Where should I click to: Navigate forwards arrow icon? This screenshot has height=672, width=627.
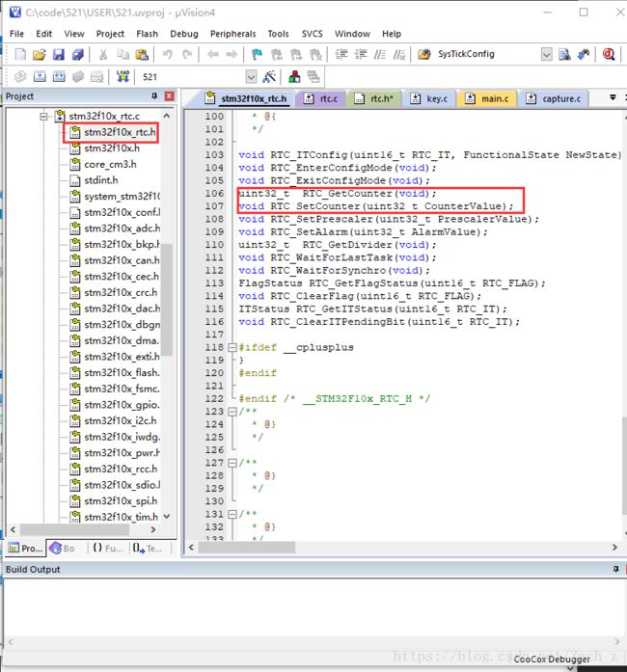point(232,54)
